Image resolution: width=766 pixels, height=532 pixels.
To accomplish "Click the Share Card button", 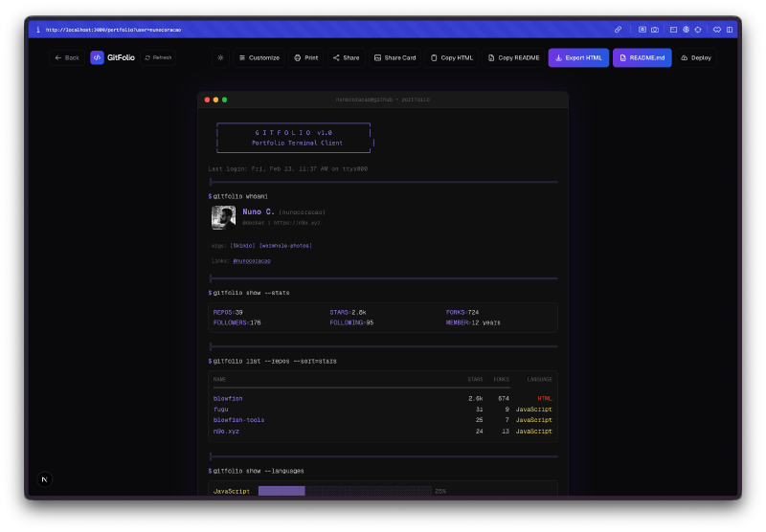I will pyautogui.click(x=394, y=57).
